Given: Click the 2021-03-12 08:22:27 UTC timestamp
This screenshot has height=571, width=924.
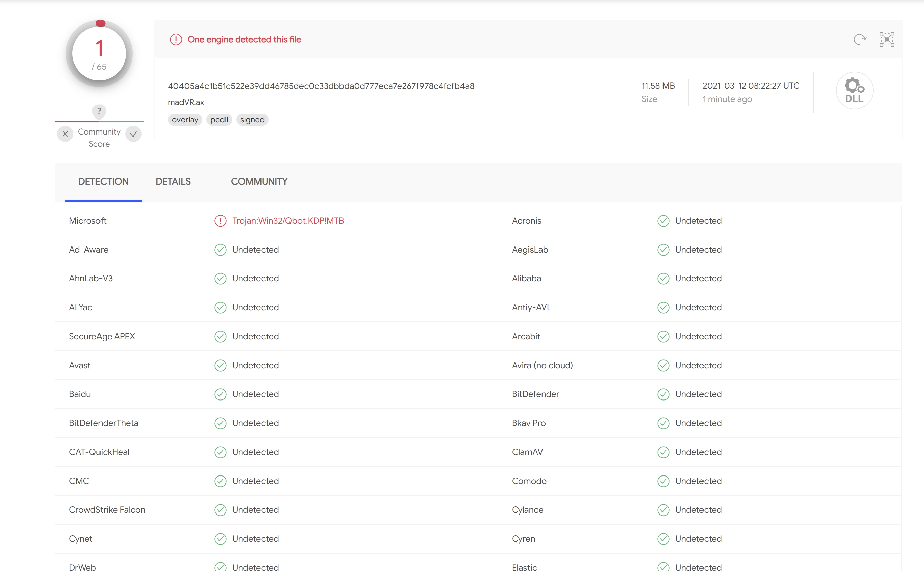Looking at the screenshot, I should 750,86.
